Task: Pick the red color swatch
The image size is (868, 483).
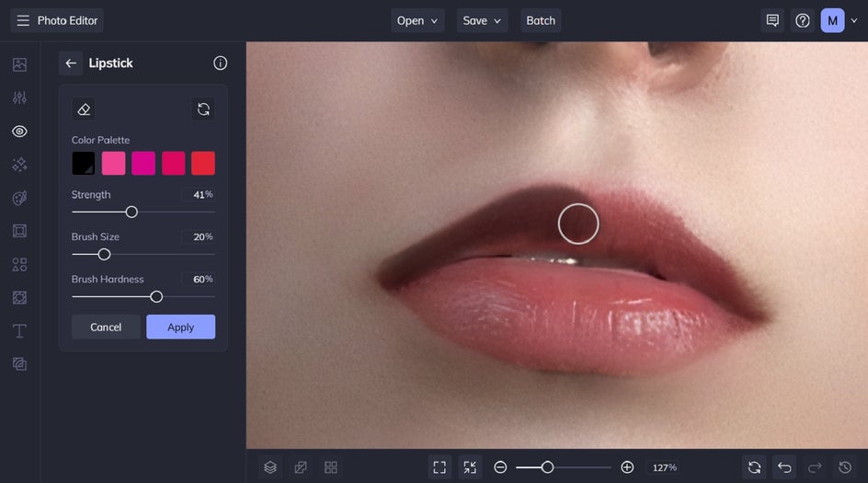Action: [203, 164]
